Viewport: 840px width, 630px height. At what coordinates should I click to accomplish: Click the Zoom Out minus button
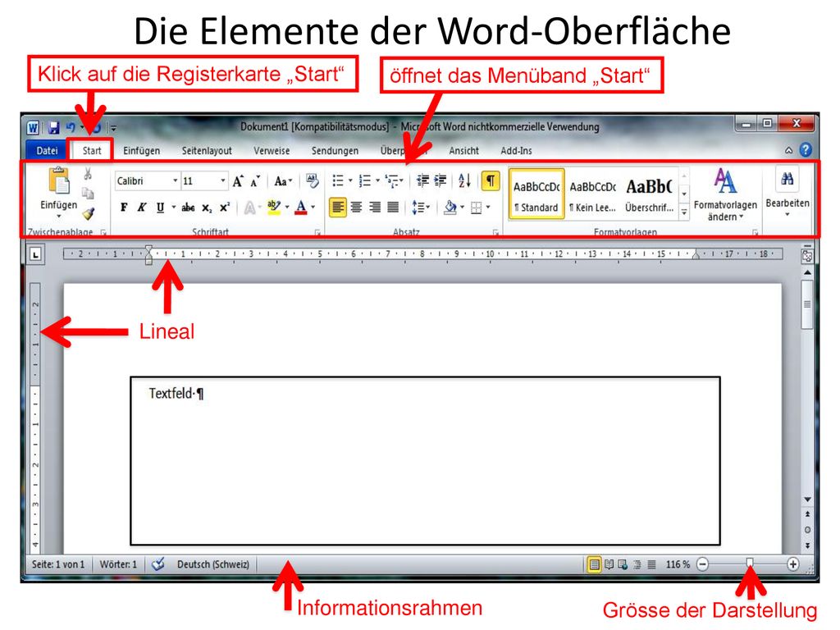[x=703, y=564]
